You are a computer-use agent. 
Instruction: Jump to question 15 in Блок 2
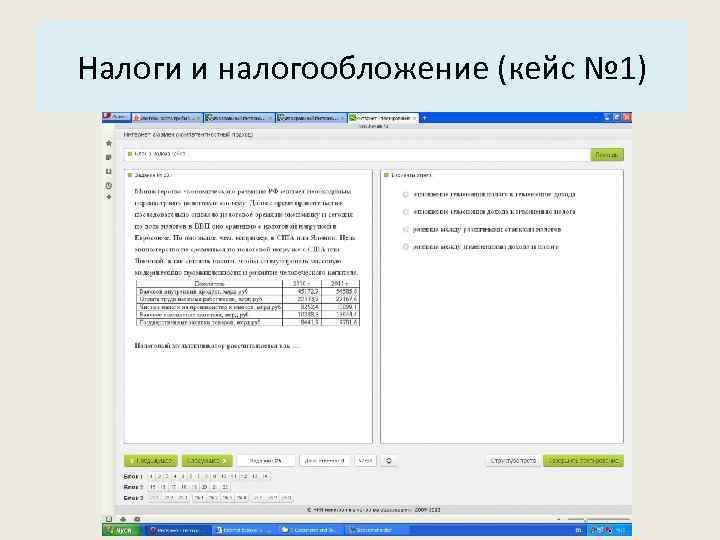click(152, 487)
